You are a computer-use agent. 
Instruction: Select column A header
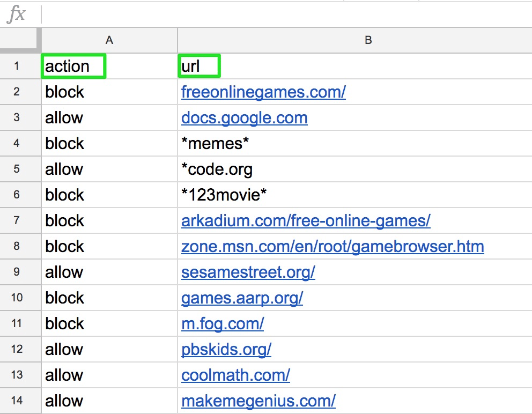[109, 40]
